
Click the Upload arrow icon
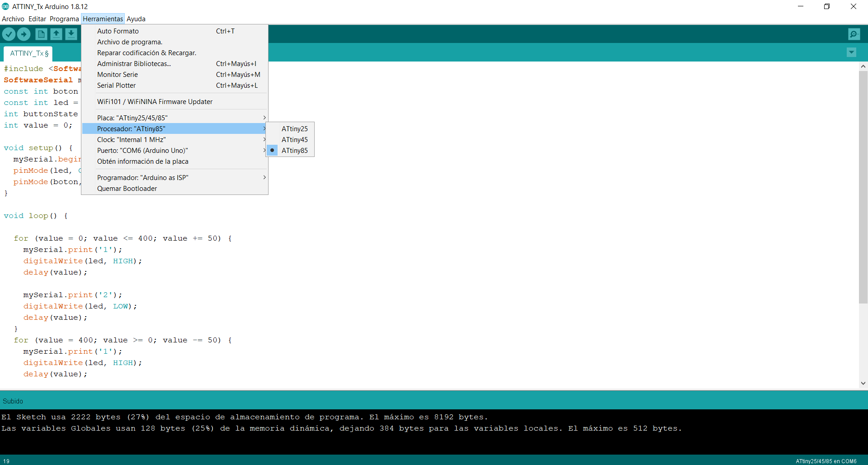pyautogui.click(x=24, y=34)
